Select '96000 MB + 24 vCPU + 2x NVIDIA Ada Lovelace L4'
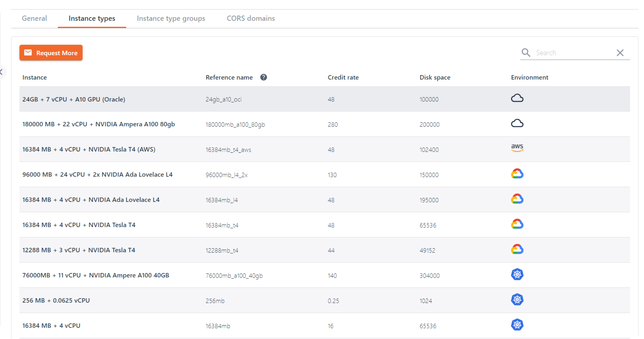This screenshot has height=339, width=644. [97, 174]
